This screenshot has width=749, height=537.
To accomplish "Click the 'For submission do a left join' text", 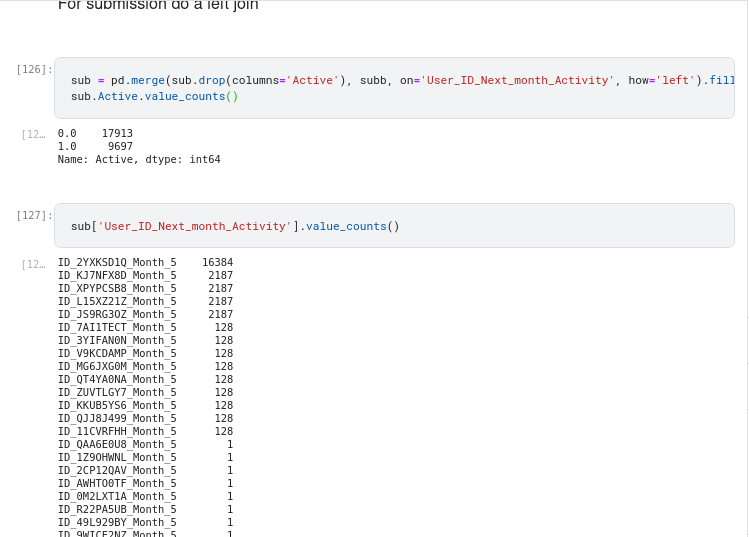I will 158,6.
